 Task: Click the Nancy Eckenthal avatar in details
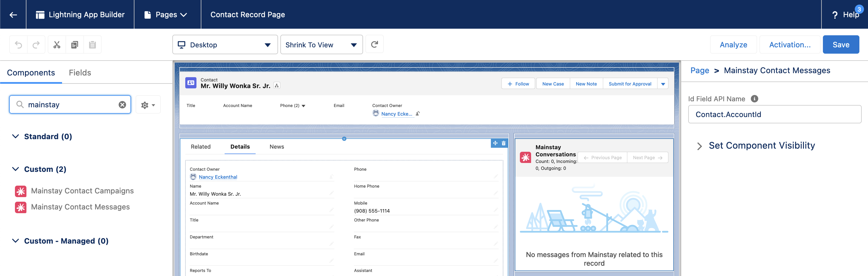point(193,177)
